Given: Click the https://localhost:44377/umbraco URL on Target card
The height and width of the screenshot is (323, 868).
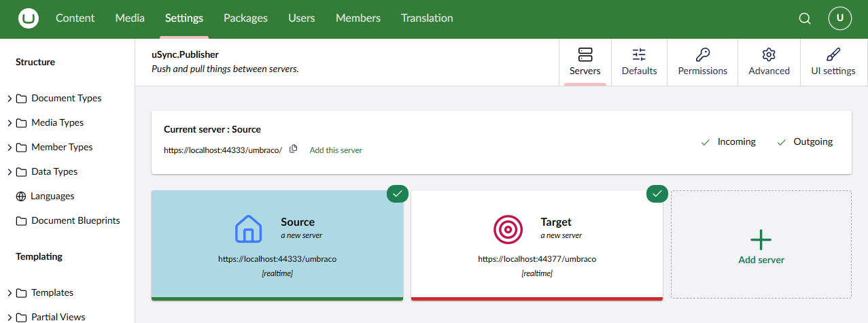Looking at the screenshot, I should tap(537, 259).
